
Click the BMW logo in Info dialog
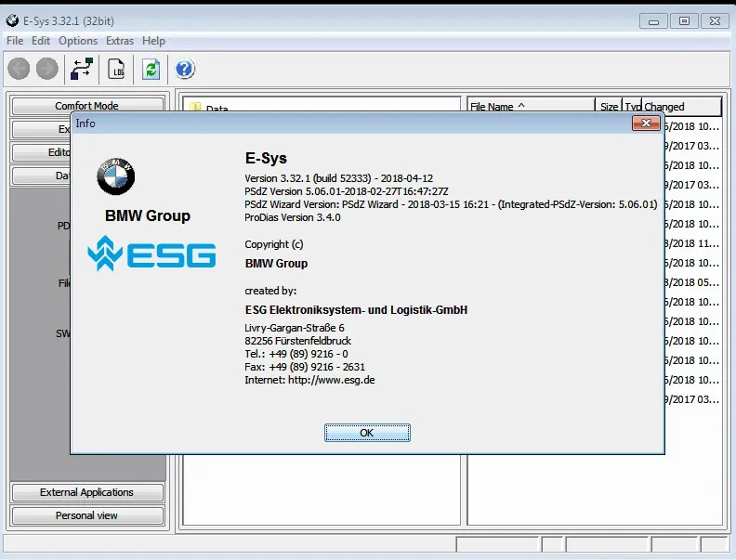tap(116, 176)
